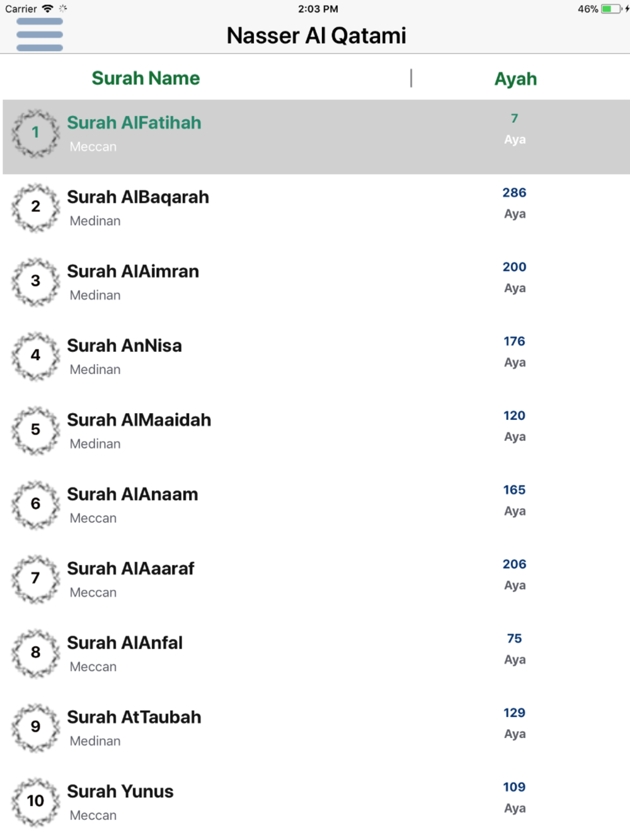Click the wreath badge numbered 10
The image size is (630, 840).
pos(36,801)
